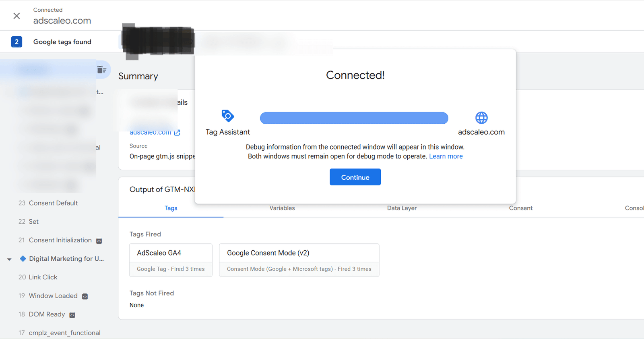The width and height of the screenshot is (644, 339).
Task: Click the blue diamond page icon
Action: coord(23,259)
